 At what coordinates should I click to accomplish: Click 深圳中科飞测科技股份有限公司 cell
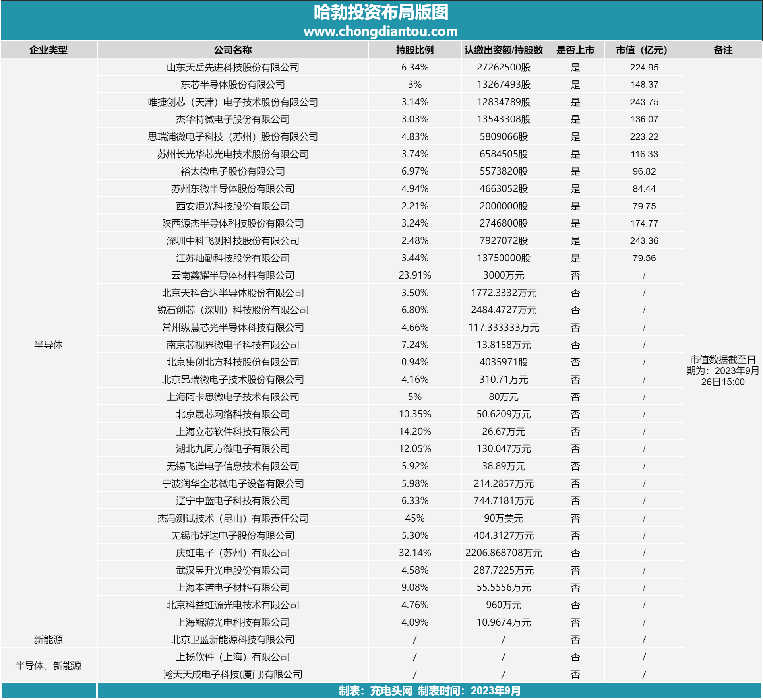[233, 241]
